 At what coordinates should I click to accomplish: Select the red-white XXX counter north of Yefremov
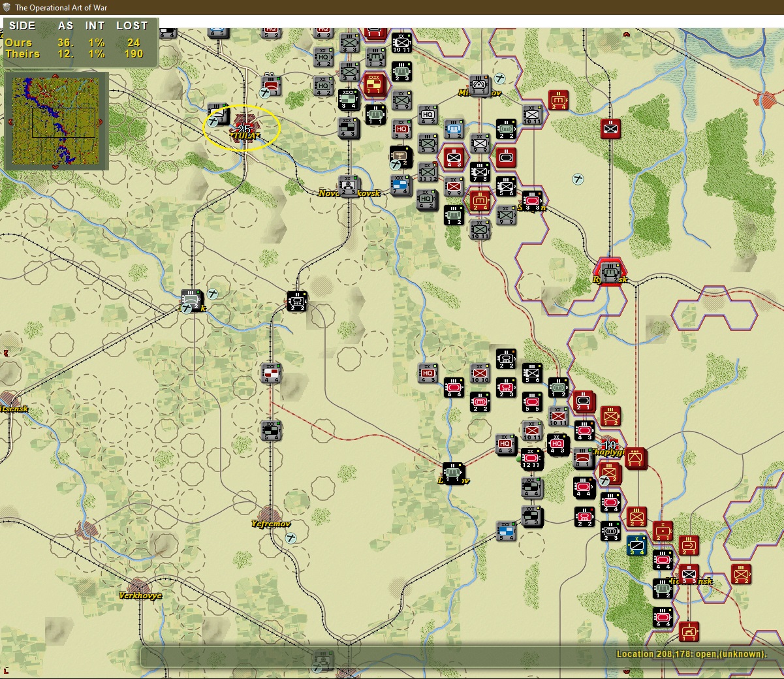pyautogui.click(x=271, y=373)
